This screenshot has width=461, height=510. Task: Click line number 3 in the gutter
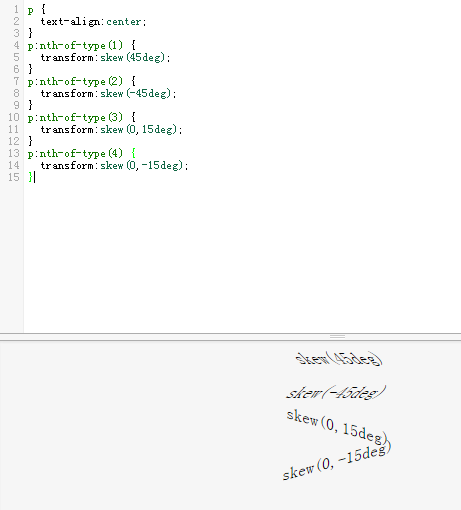(x=16, y=33)
